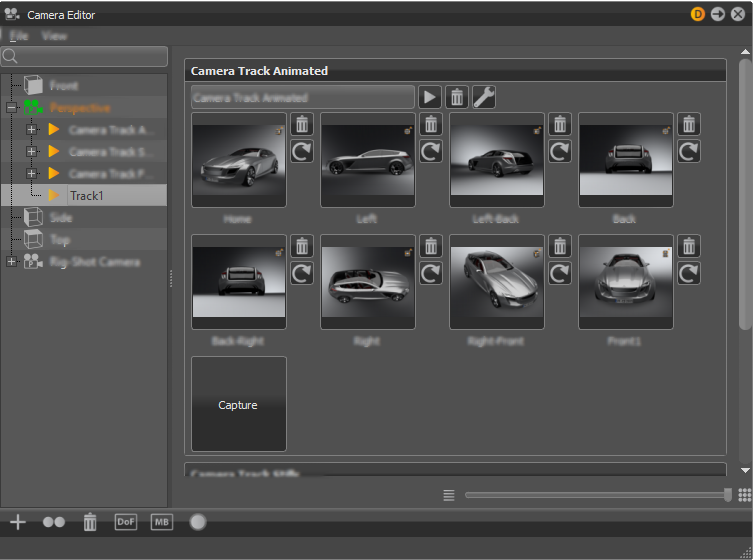
Task: Adjust the thumbnail size slider handle
Action: coord(728,495)
